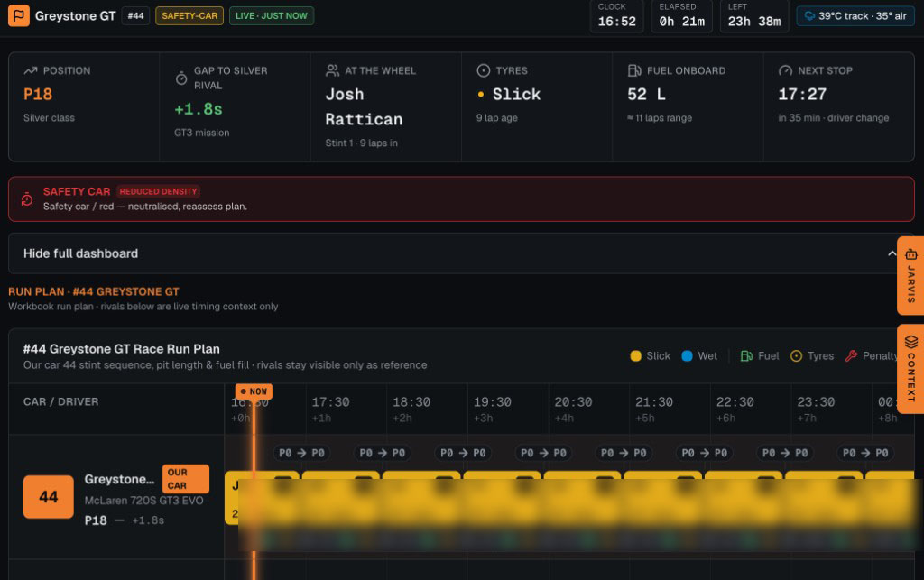Click the 39°C track · 35° air badge
Screen dimensions: 924x580
coord(855,16)
